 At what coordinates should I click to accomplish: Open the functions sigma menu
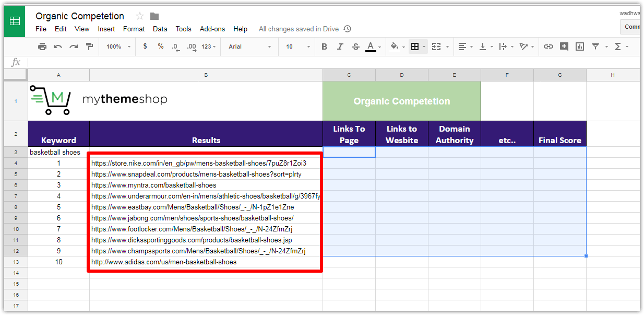(618, 46)
